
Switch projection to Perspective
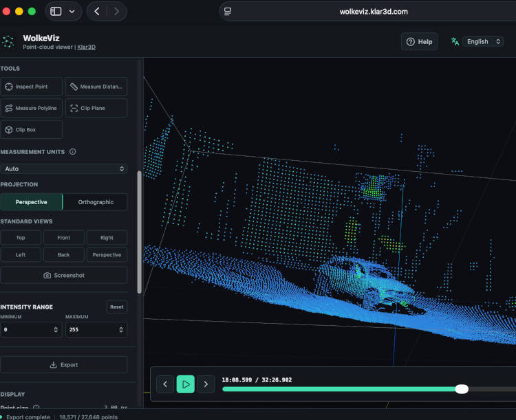pyautogui.click(x=31, y=202)
